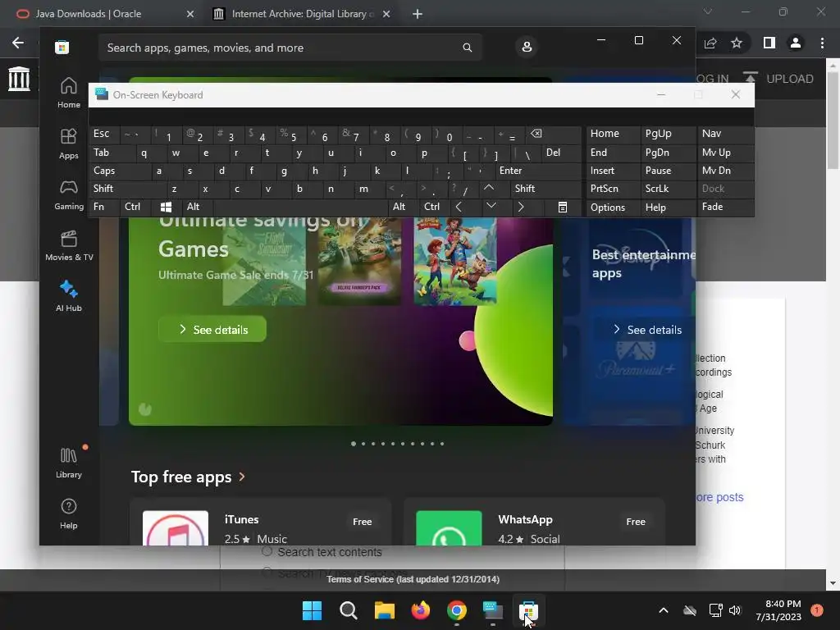The height and width of the screenshot is (630, 840).
Task: Bookmark page with Chrome star icon
Action: tap(737, 43)
